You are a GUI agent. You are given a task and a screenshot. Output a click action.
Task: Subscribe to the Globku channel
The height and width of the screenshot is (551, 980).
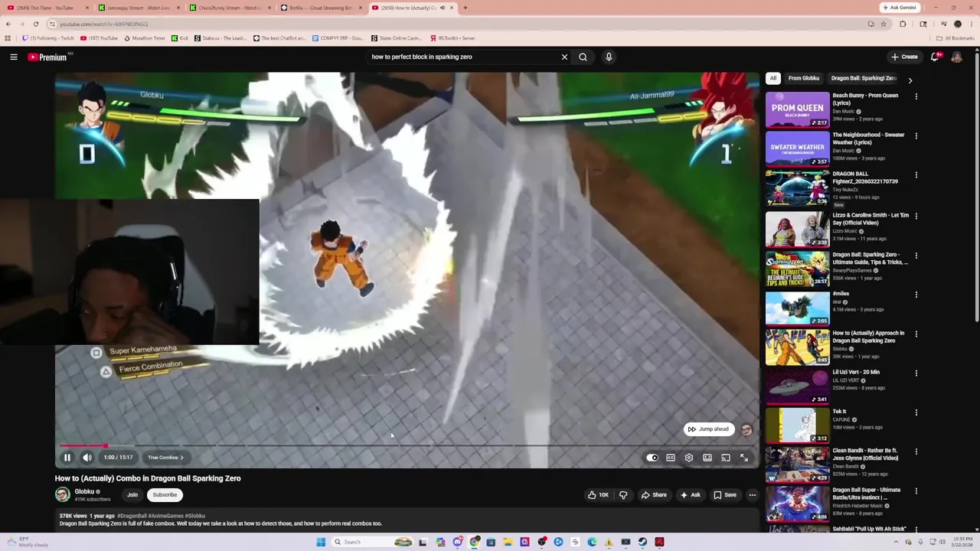click(165, 495)
